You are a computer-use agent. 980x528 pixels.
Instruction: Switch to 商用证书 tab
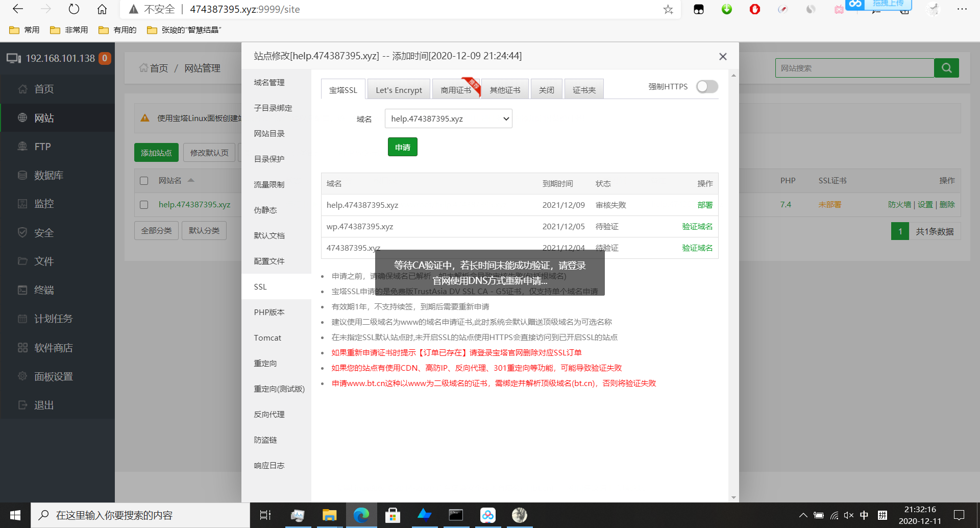pyautogui.click(x=456, y=90)
